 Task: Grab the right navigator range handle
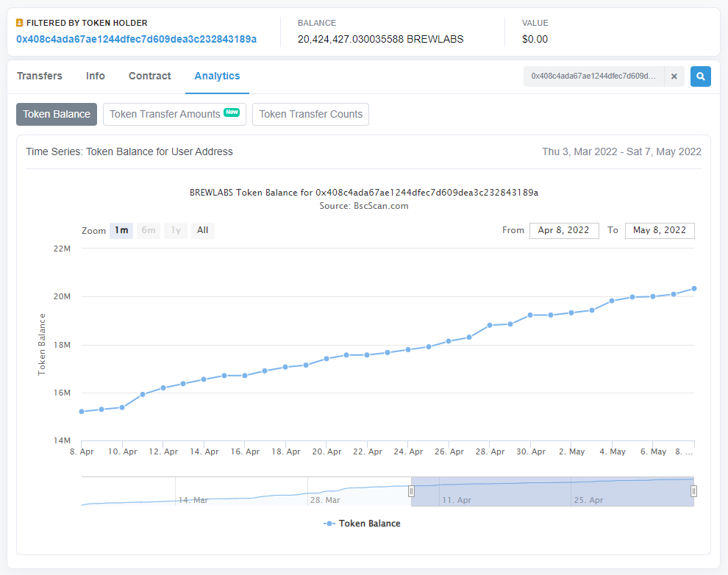693,491
